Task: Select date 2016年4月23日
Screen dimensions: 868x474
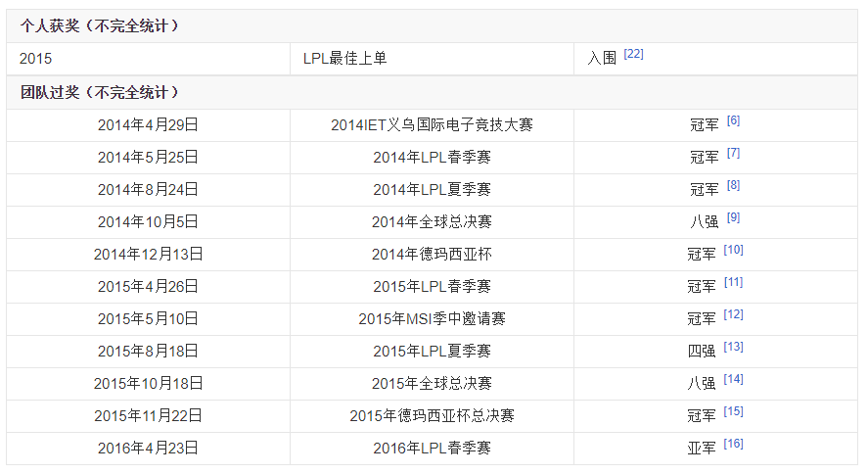Action: [x=148, y=448]
